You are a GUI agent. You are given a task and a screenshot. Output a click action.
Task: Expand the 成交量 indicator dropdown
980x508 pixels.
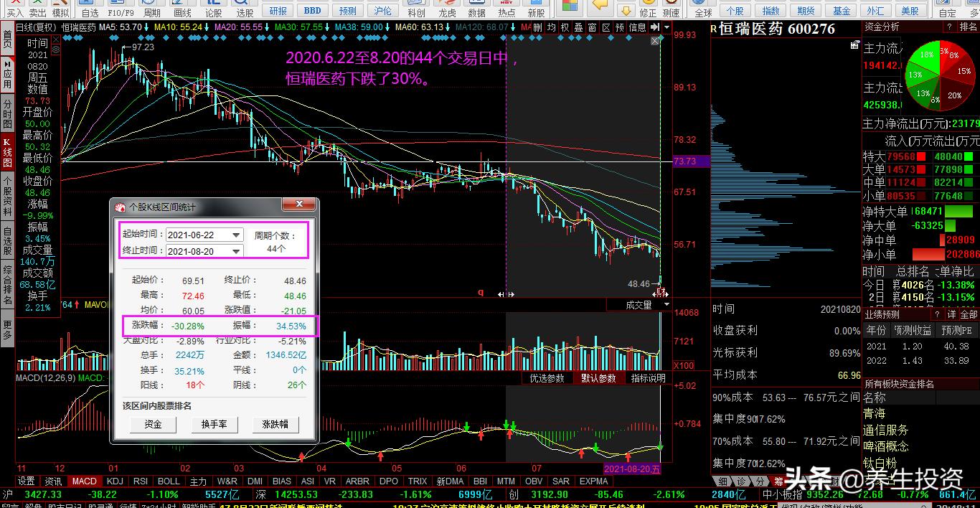[x=666, y=305]
